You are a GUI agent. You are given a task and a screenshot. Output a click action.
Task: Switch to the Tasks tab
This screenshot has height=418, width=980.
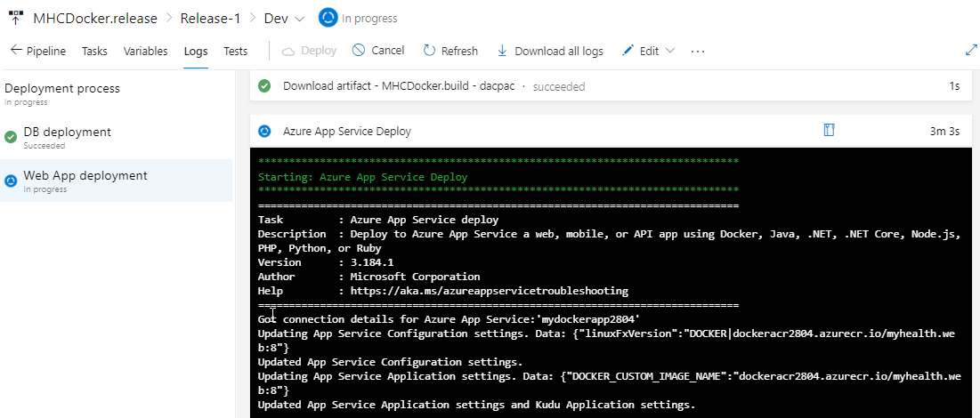coord(94,52)
